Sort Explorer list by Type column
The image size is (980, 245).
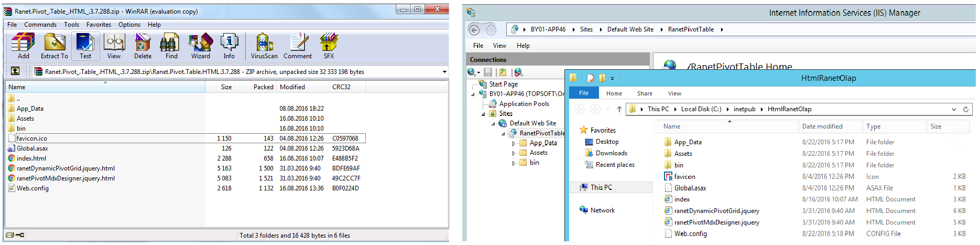(895, 126)
